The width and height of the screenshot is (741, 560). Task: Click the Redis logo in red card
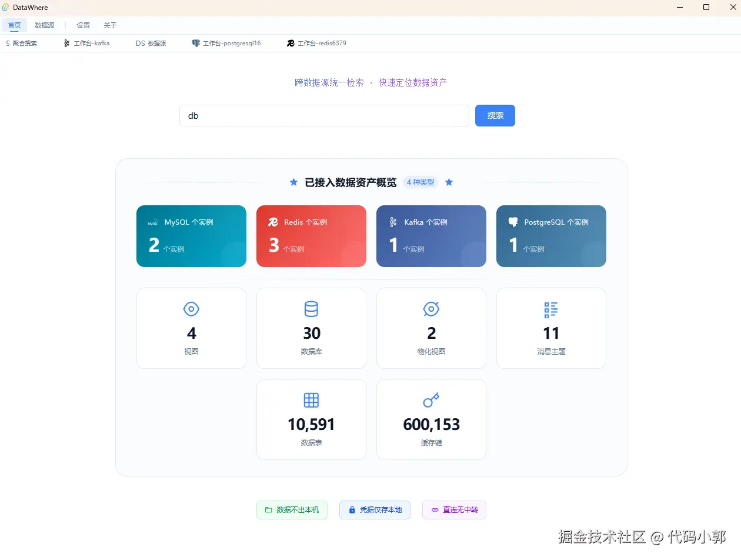(x=273, y=222)
